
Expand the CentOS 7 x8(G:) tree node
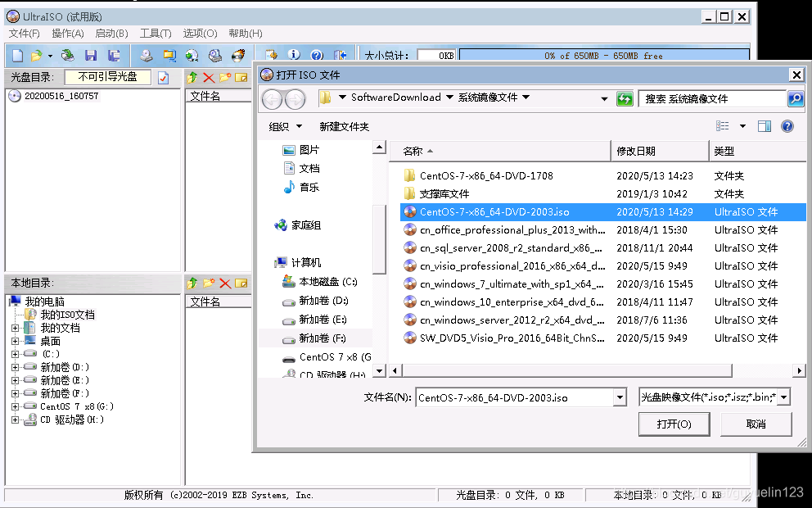[x=15, y=406]
